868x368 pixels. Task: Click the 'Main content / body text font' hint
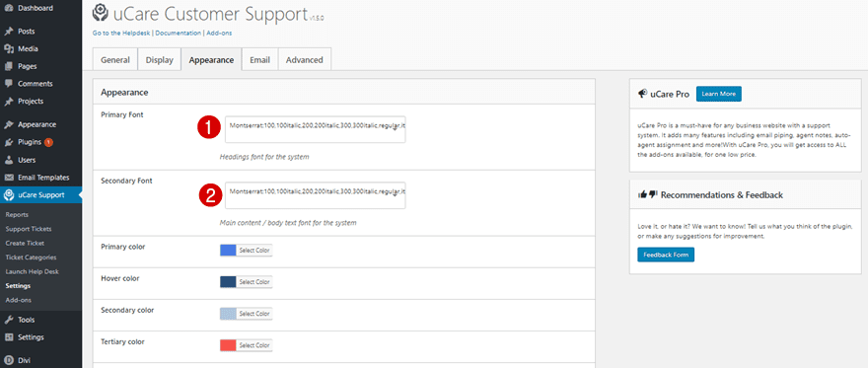288,223
